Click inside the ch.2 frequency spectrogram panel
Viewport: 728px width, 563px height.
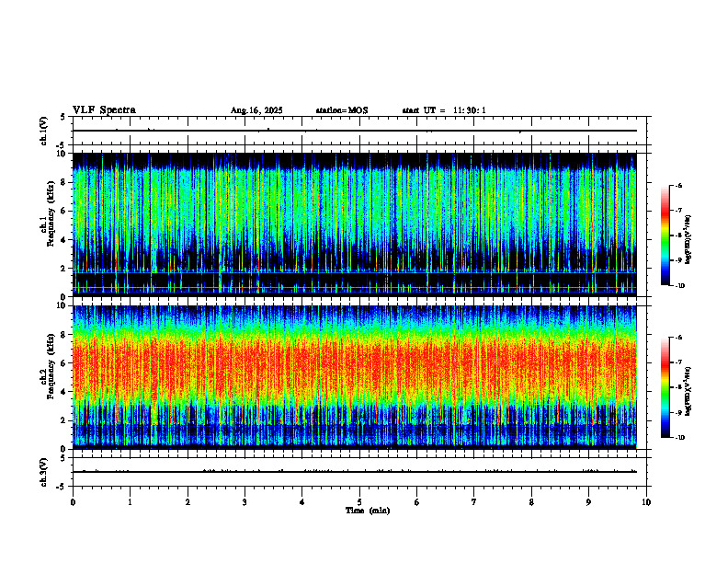(355, 377)
